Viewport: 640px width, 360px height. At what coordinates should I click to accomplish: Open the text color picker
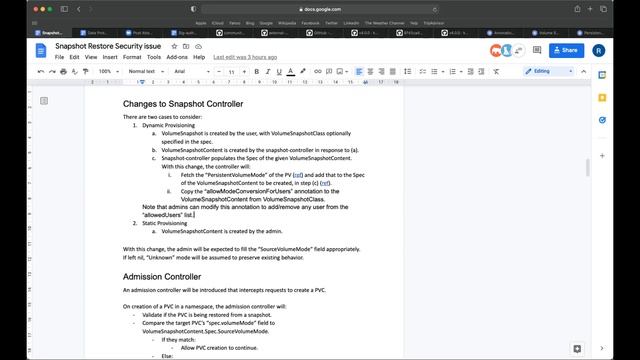291,71
